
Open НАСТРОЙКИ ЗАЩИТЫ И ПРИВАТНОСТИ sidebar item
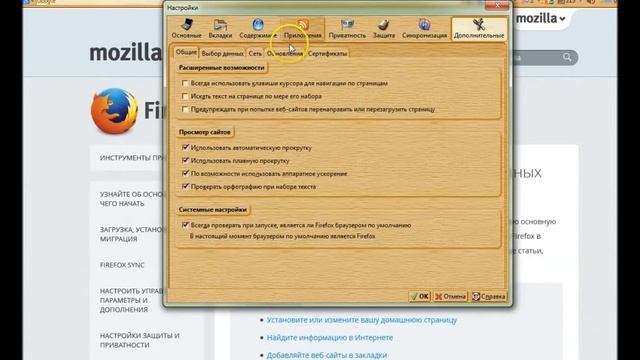coord(140,340)
